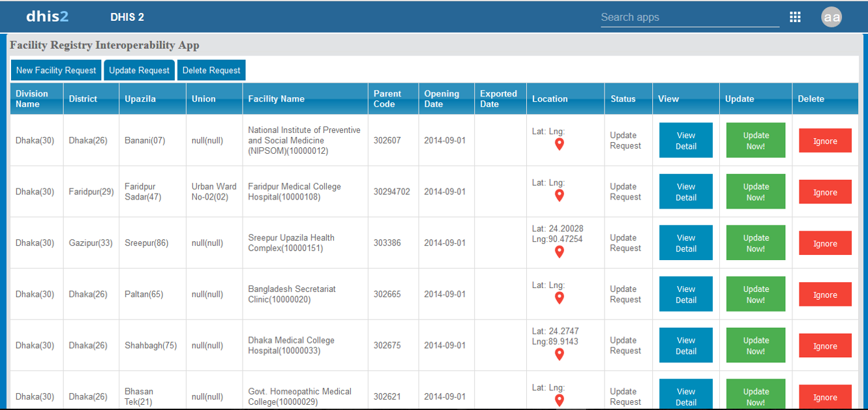
Task: Click the Parent Code column header
Action: click(x=393, y=98)
